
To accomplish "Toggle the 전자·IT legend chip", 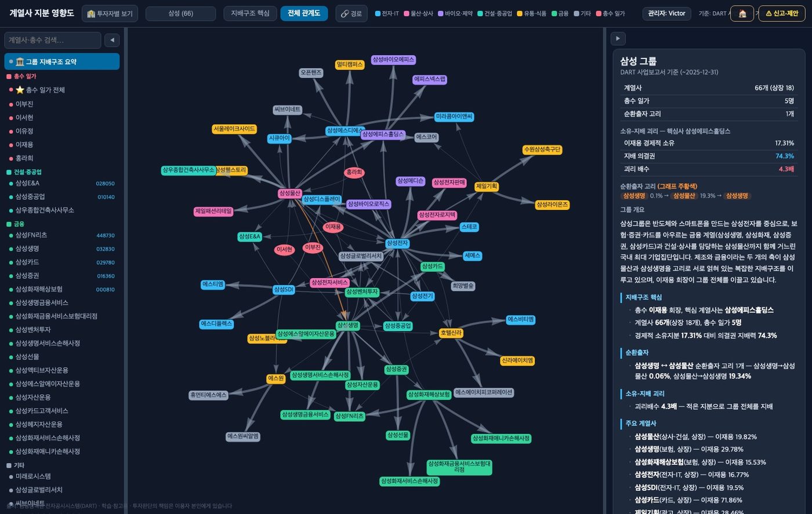I will [x=387, y=13].
